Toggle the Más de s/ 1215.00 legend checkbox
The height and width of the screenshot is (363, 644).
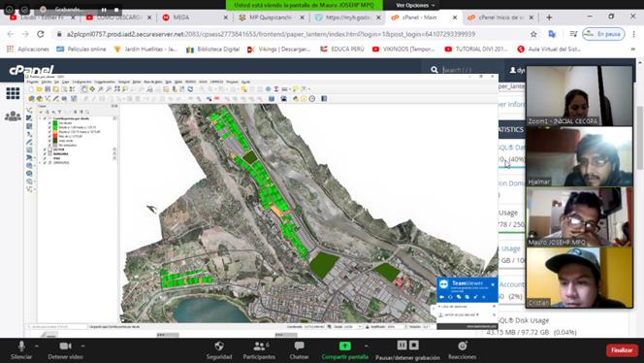[49, 136]
